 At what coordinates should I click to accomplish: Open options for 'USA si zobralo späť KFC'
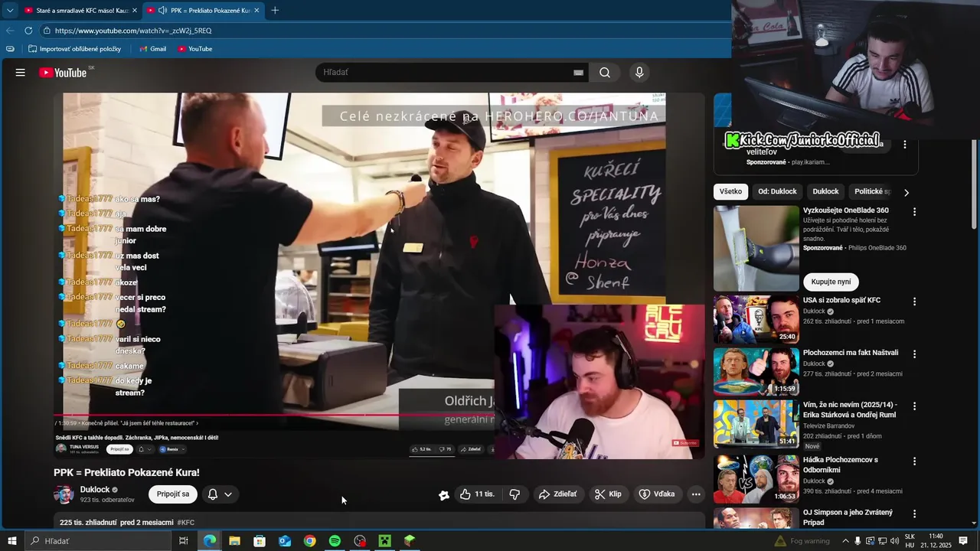[914, 302]
